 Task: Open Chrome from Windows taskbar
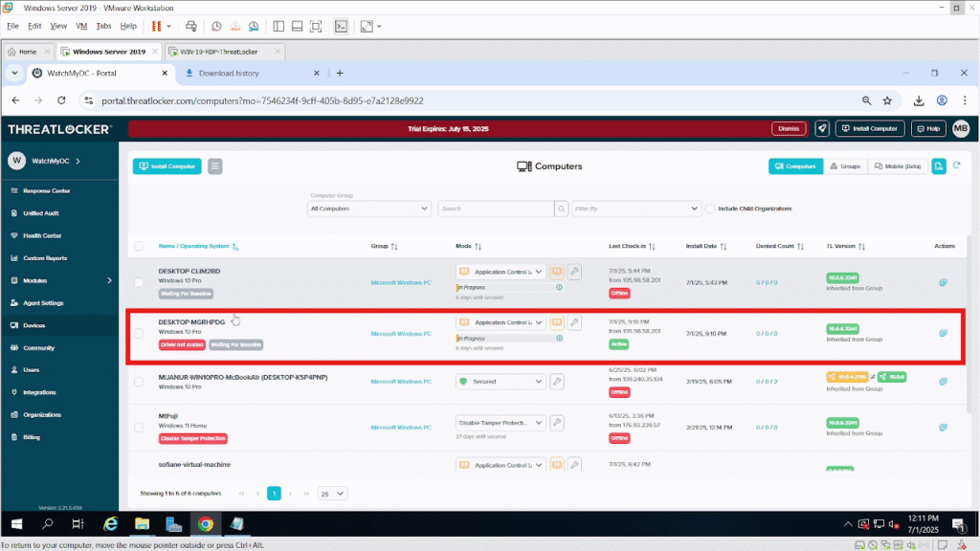(x=206, y=524)
